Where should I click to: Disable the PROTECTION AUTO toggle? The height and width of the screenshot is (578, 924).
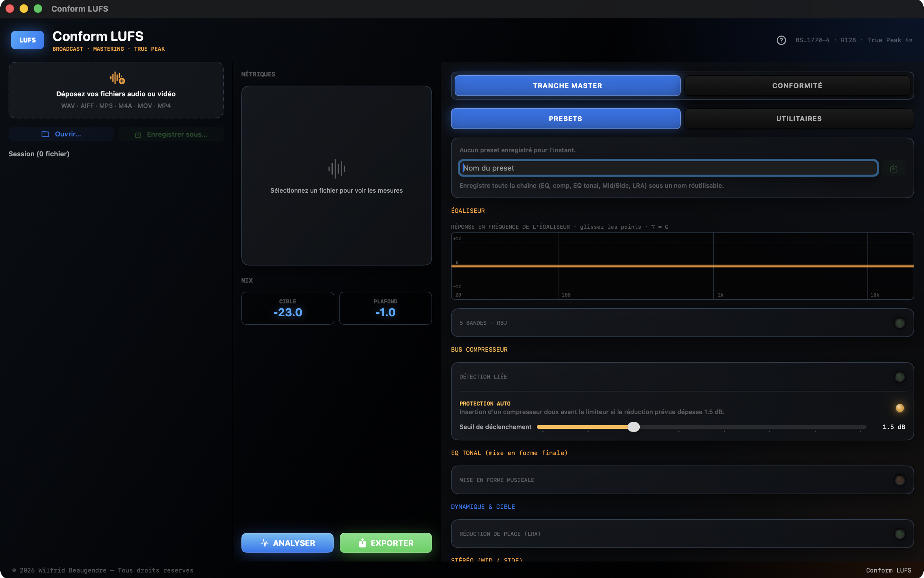(x=900, y=408)
